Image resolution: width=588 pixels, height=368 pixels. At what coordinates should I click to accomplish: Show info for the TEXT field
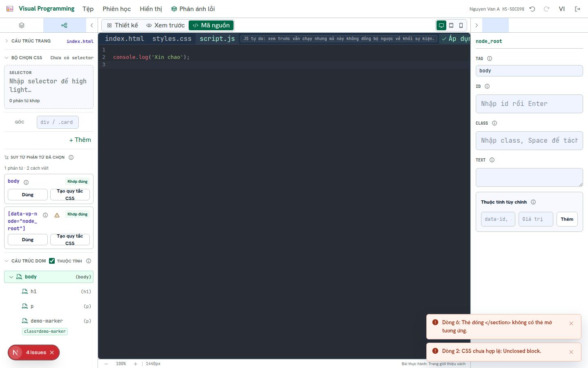point(492,160)
